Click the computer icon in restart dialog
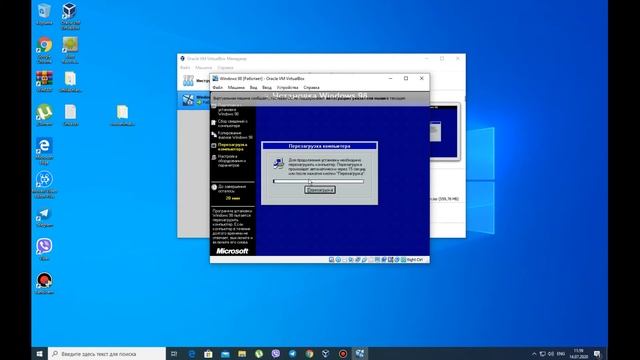640x360 pixels. click(279, 164)
